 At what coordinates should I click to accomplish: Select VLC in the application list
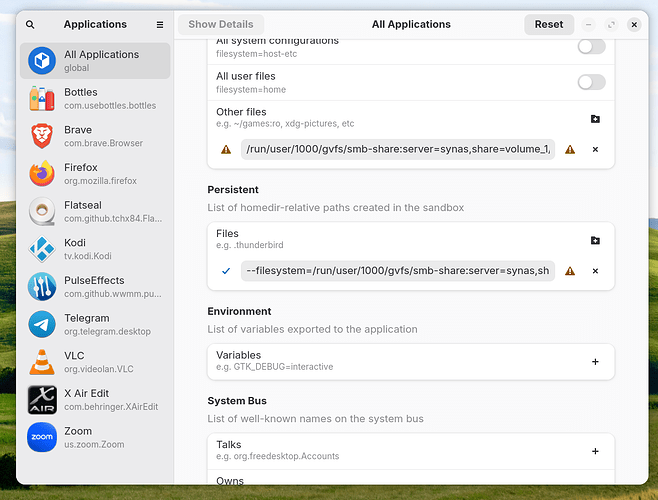pos(96,362)
